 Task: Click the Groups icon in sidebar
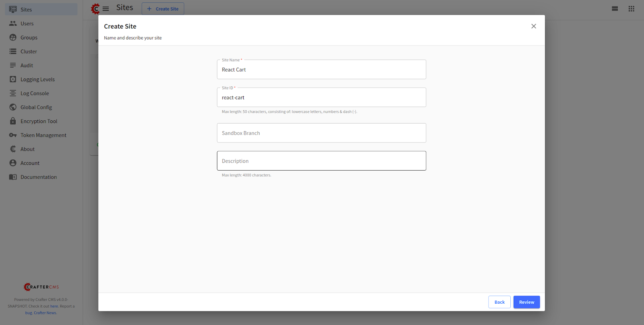coord(13,37)
